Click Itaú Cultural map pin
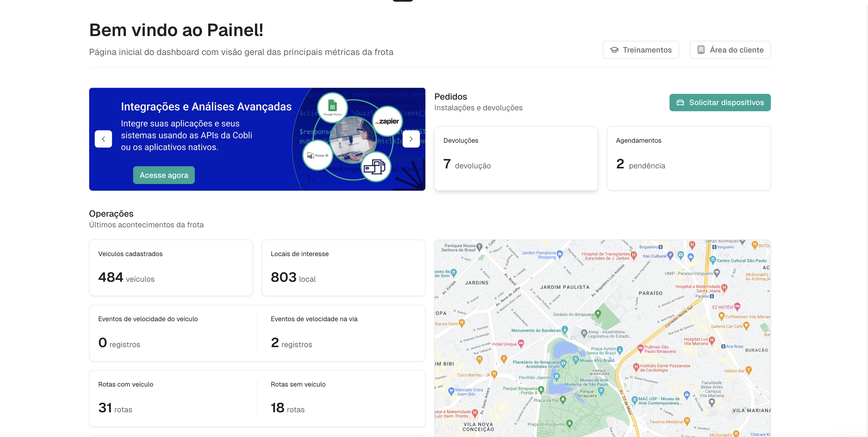Screen dimensions: 868x437 (x=670, y=255)
